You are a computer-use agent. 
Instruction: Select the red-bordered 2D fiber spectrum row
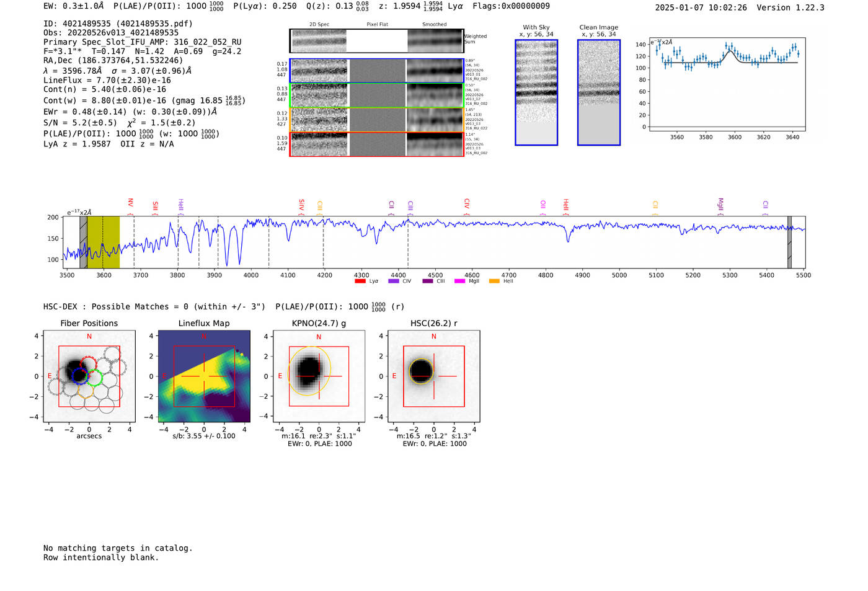tap(377, 144)
